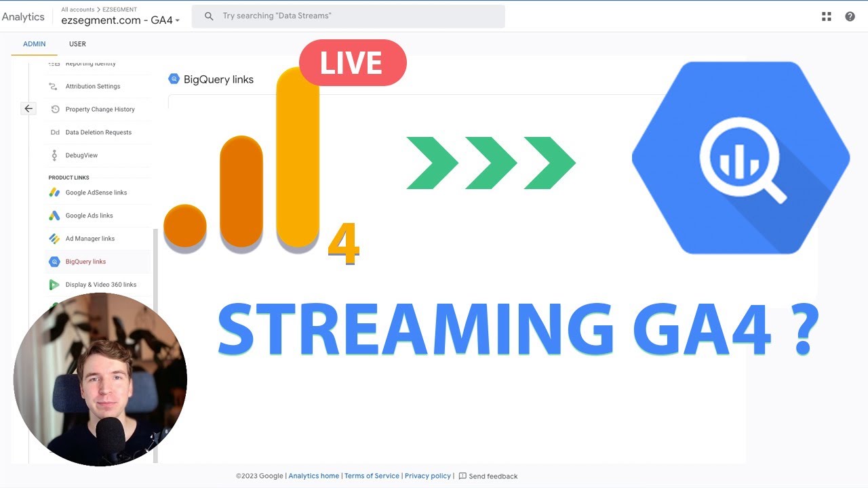Click the Google AdSense links icon
868x488 pixels.
click(54, 192)
